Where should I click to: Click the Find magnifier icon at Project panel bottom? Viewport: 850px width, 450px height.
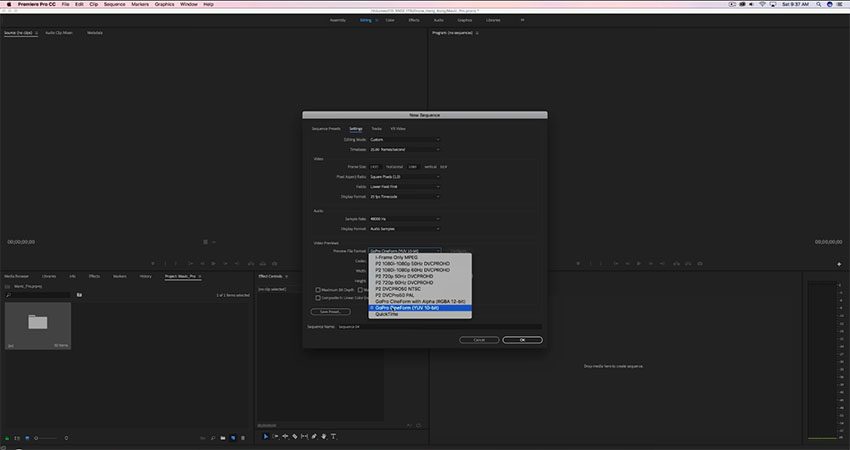[x=213, y=438]
